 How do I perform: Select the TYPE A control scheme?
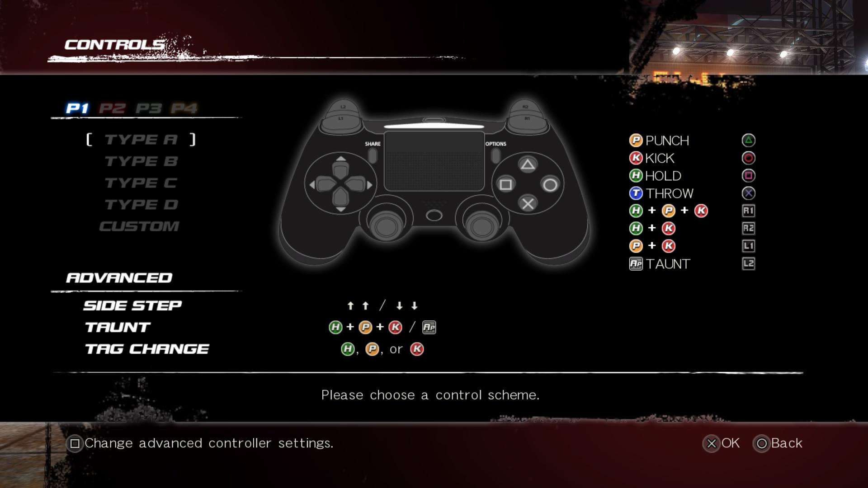(142, 138)
